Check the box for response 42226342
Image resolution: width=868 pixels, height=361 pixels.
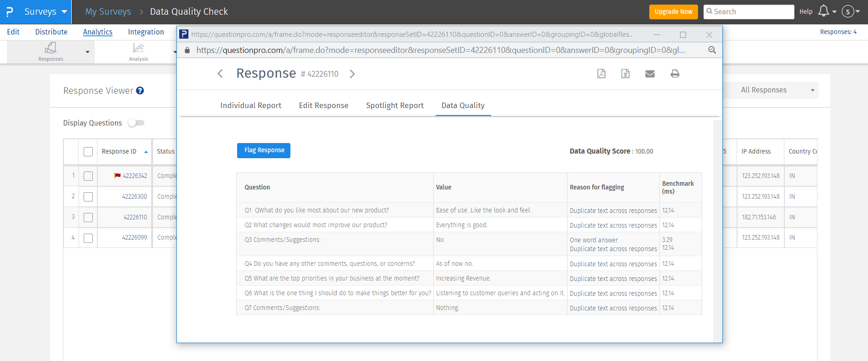(88, 176)
